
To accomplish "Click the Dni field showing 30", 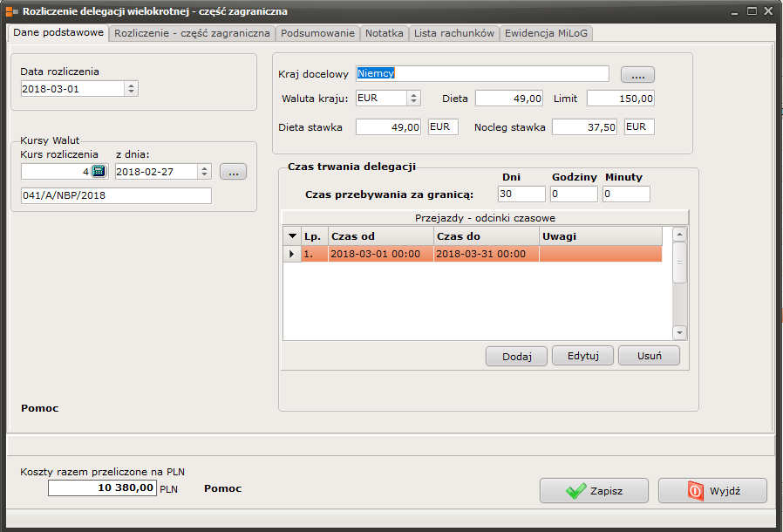I will [x=521, y=194].
